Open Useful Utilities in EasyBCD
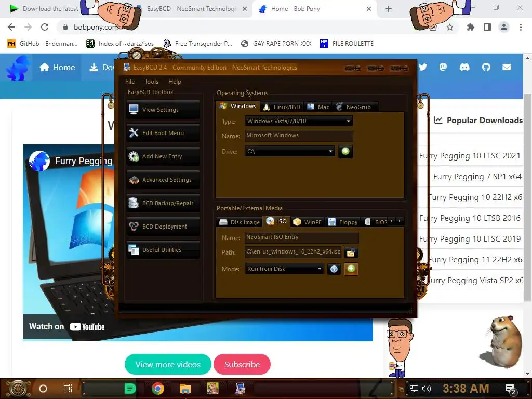The width and height of the screenshot is (532, 399). click(163, 250)
